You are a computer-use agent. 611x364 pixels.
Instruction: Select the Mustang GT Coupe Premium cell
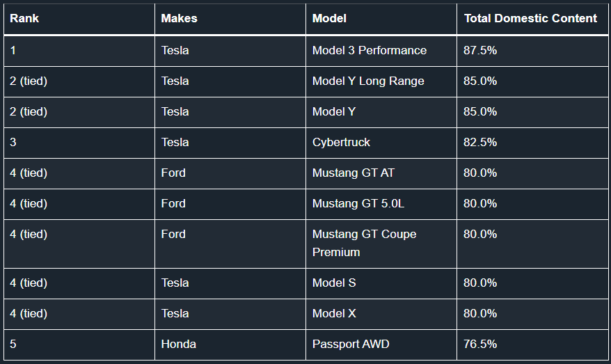point(381,244)
